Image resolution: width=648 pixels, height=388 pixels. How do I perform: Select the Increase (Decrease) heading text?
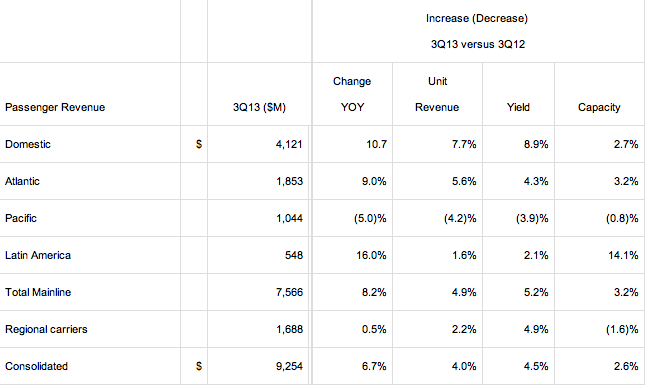[477, 19]
